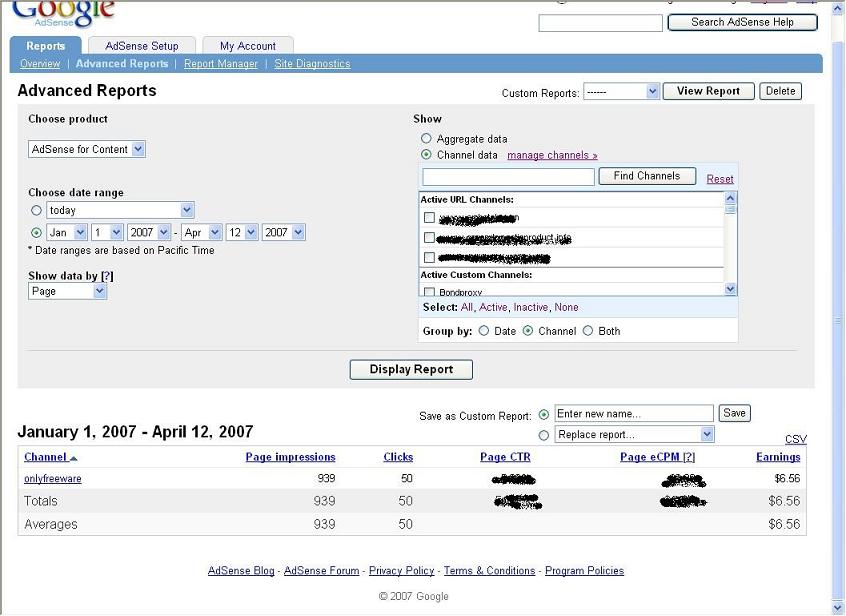Check the third Active URL Channel checkbox
The image size is (846, 616).
[429, 257]
